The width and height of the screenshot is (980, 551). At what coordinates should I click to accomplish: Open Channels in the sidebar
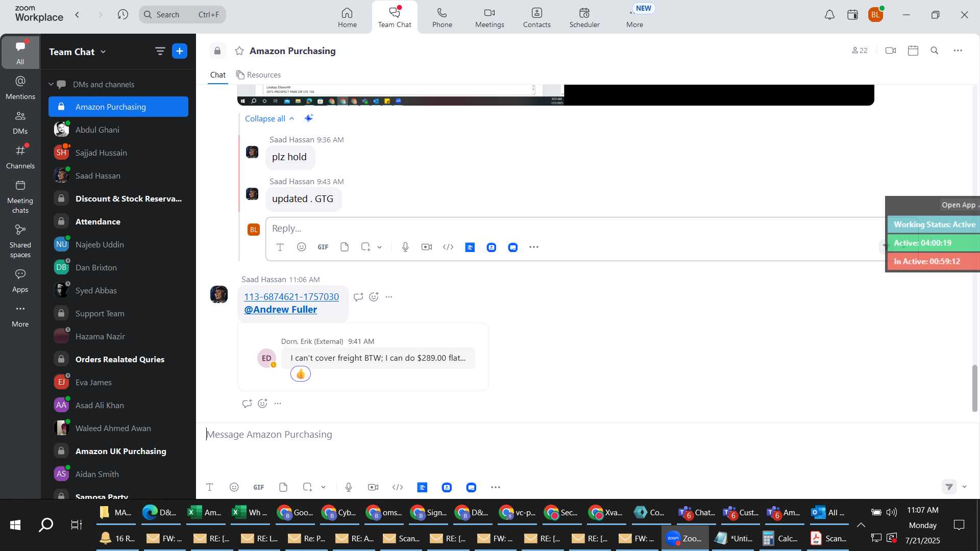[20, 157]
